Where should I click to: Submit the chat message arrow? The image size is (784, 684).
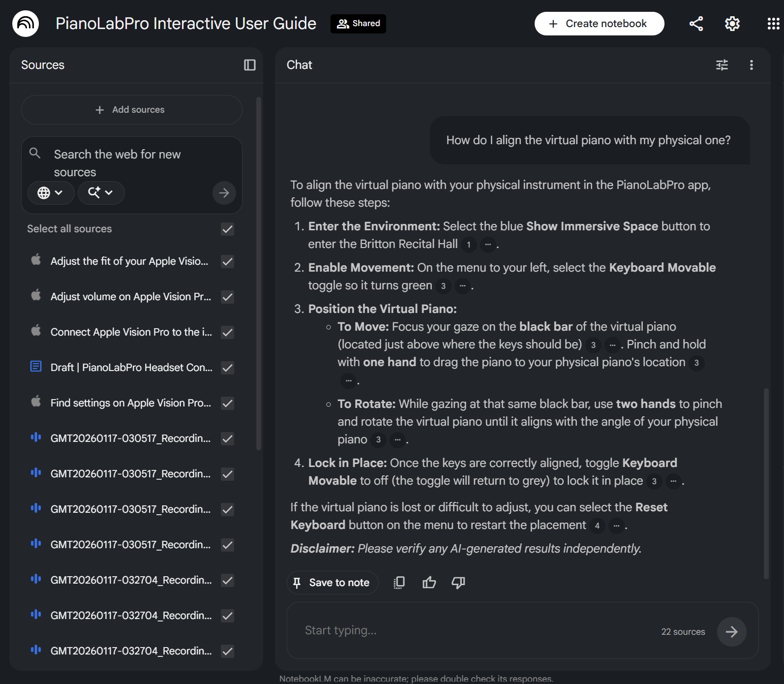(731, 631)
